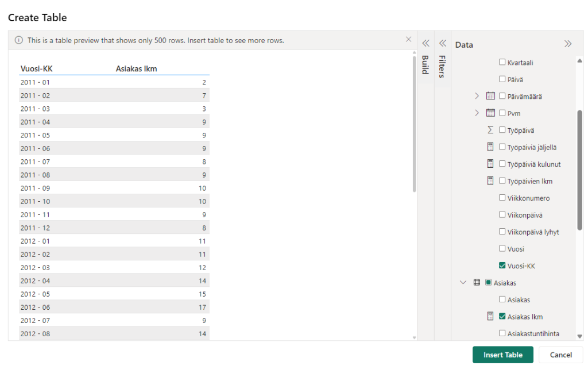Enable the Viikonpäivä lyhyt checkbox
Viewport: 588px width, 369px height.
(x=502, y=231)
